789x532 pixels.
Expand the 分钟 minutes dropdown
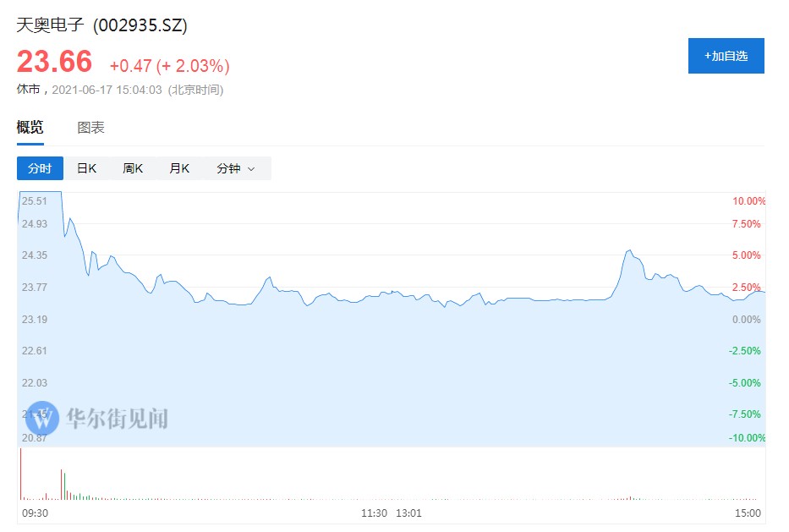click(x=235, y=168)
